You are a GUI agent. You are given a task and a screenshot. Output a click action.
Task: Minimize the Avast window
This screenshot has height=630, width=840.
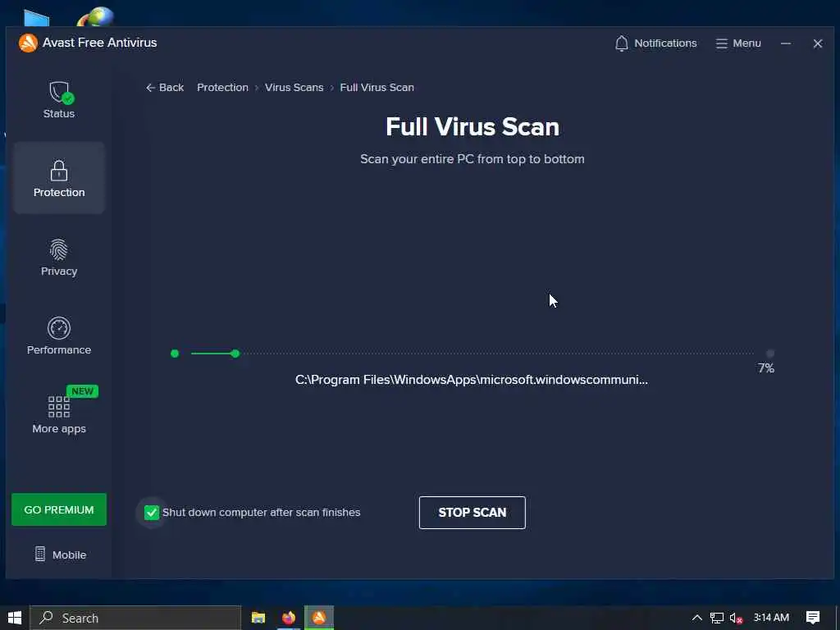click(785, 43)
